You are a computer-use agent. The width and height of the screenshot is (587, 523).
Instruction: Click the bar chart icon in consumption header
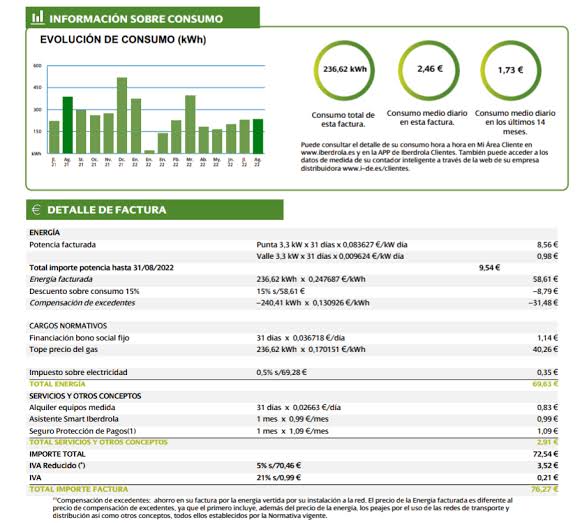(37, 17)
